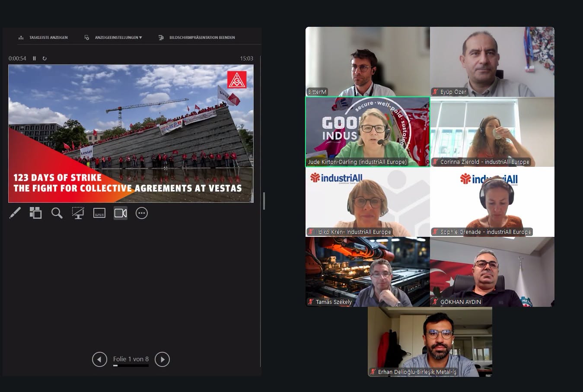Image resolution: width=583 pixels, height=392 pixels.
Task: Open the see-all-slides grid view
Action: pos(35,213)
